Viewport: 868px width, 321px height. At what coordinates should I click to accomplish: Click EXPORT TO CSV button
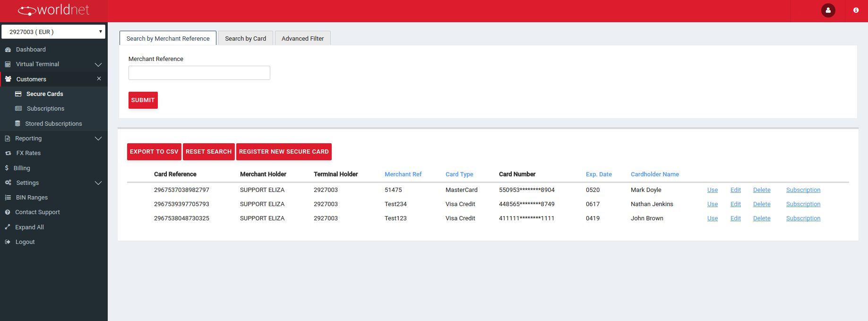coord(154,152)
